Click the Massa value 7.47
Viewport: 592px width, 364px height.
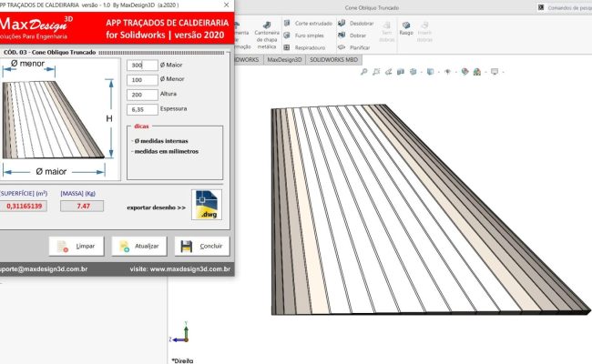point(82,207)
